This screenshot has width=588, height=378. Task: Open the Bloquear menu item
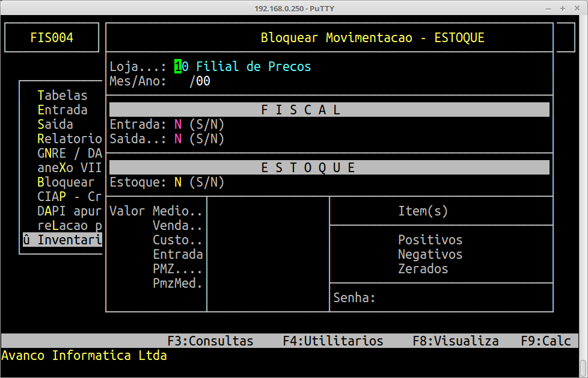[66, 182]
